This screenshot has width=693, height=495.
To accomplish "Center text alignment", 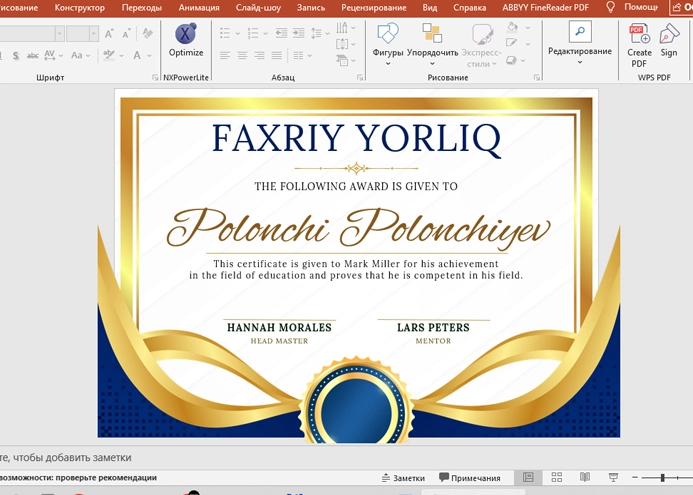I will (242, 55).
